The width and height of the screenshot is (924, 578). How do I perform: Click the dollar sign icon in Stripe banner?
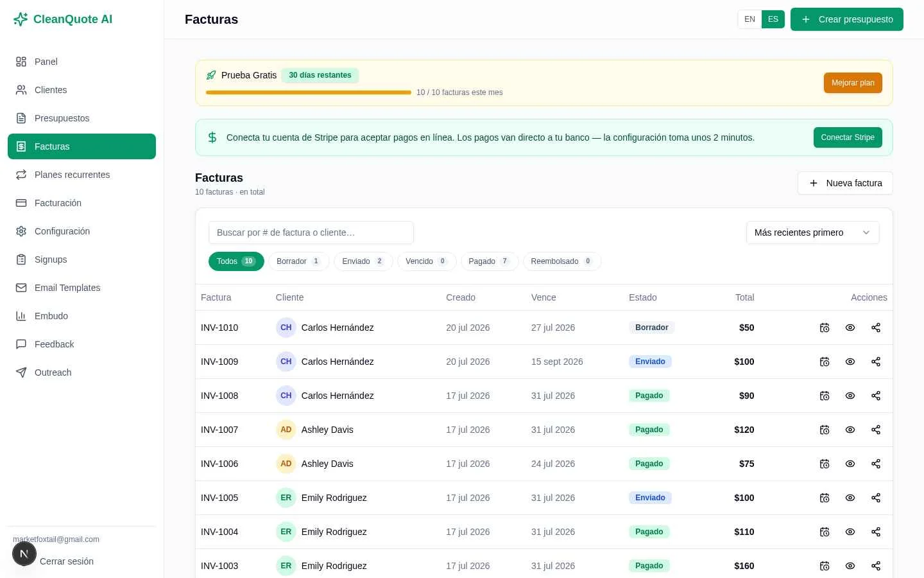(x=212, y=137)
